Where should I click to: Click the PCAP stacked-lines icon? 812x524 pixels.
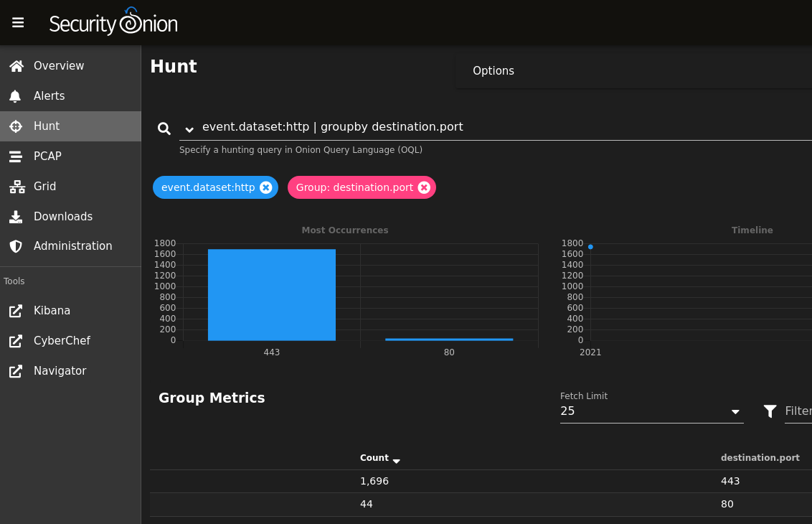[16, 156]
